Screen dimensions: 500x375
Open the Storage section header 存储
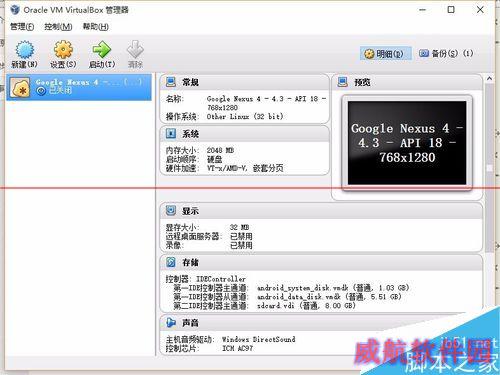pos(190,263)
